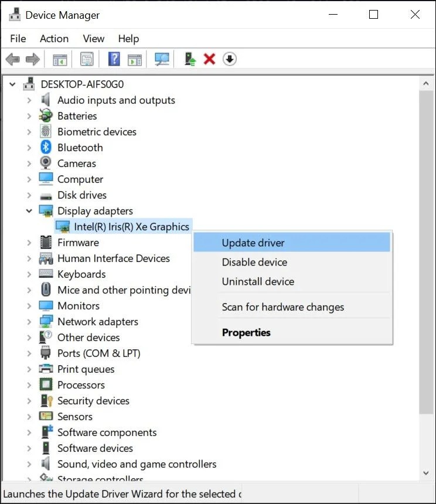Expand the Ports (COM & LPT) category
Viewport: 436px width, 504px height.
tap(29, 353)
